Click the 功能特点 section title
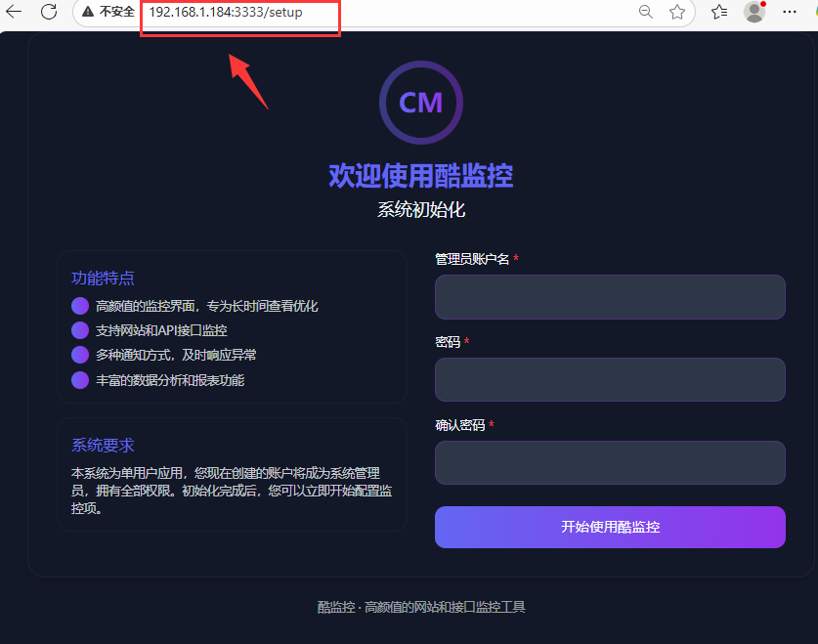 click(x=103, y=278)
